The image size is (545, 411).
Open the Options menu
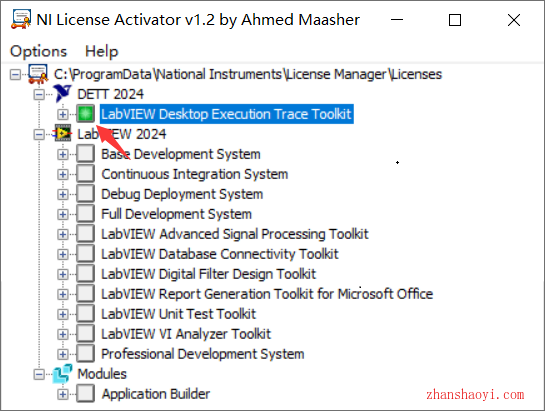(38, 51)
